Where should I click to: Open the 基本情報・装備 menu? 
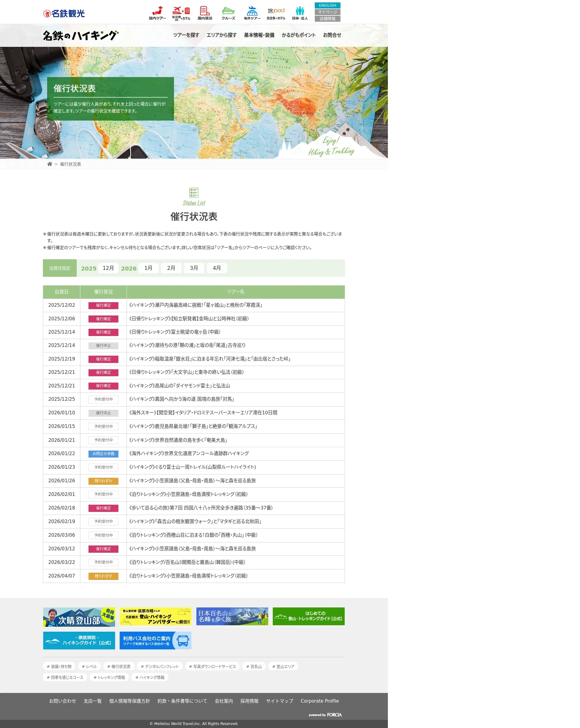(259, 35)
